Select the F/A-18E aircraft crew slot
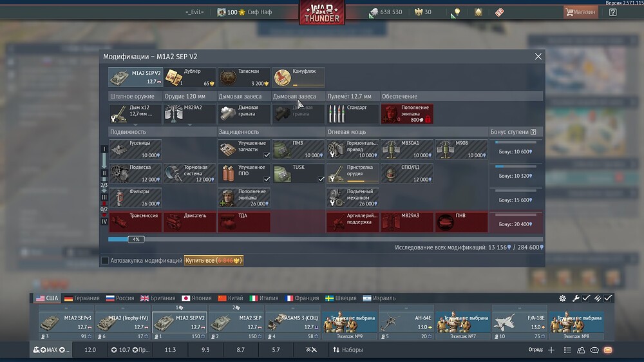The height and width of the screenshot is (362, 644). 520,323
